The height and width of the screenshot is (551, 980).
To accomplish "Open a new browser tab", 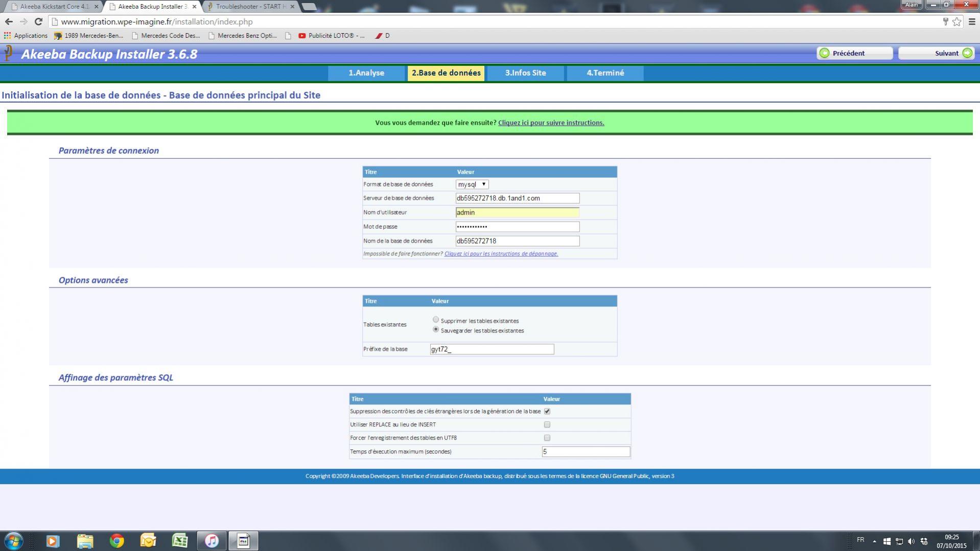I will (309, 7).
